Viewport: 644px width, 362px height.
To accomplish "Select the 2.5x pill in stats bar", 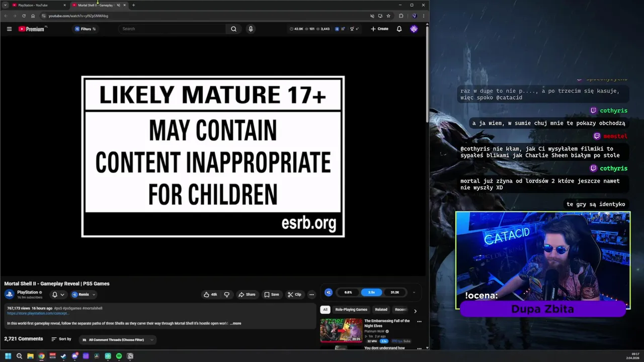I will pos(371,292).
